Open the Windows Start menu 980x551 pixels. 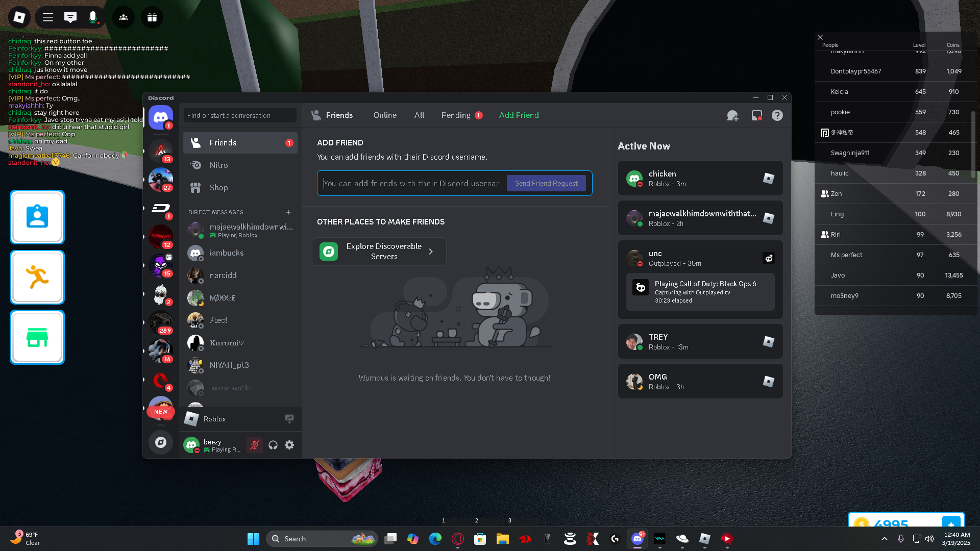pos(253,539)
